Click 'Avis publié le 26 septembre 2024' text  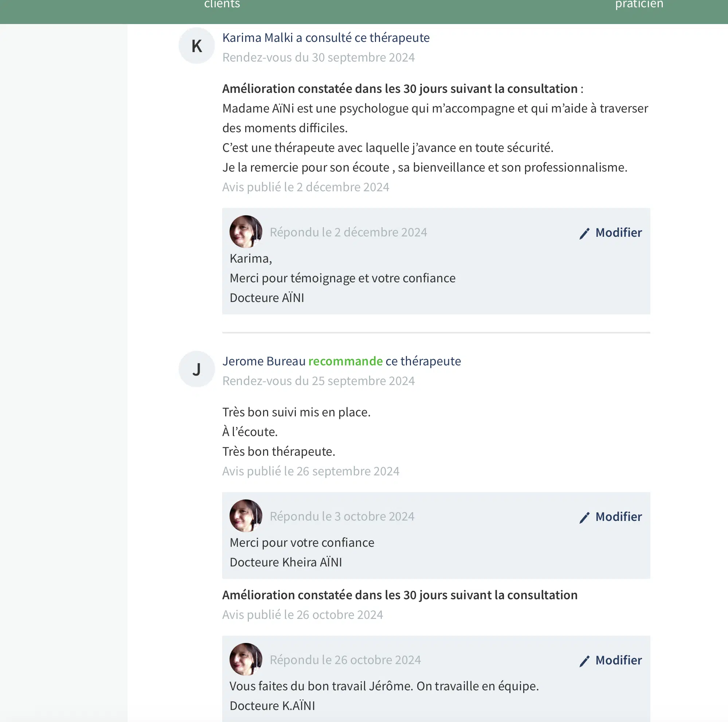pos(310,471)
